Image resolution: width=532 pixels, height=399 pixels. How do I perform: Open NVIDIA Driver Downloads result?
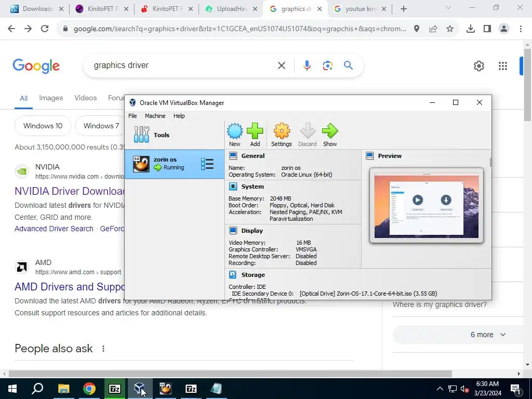click(70, 191)
